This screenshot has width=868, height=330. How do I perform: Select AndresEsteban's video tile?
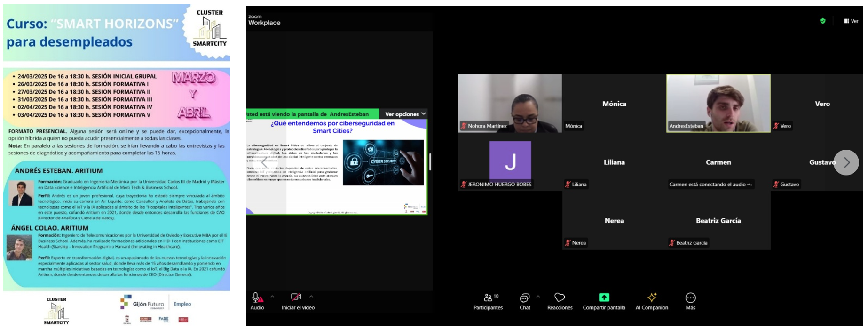718,103
